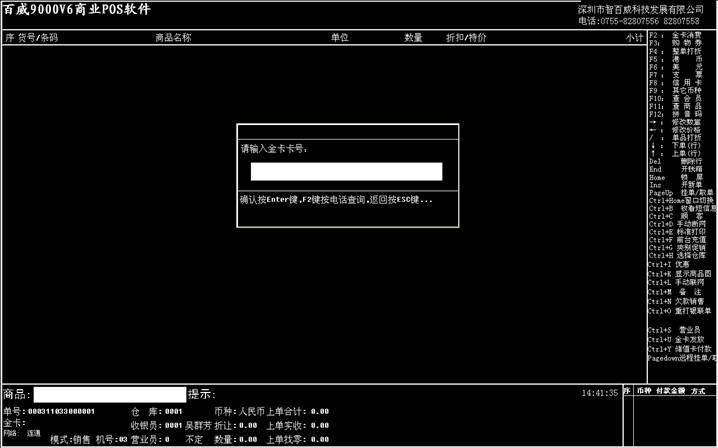
Task: Click the Enter/F2/ESC hint line in dialog
Action: click(x=336, y=200)
